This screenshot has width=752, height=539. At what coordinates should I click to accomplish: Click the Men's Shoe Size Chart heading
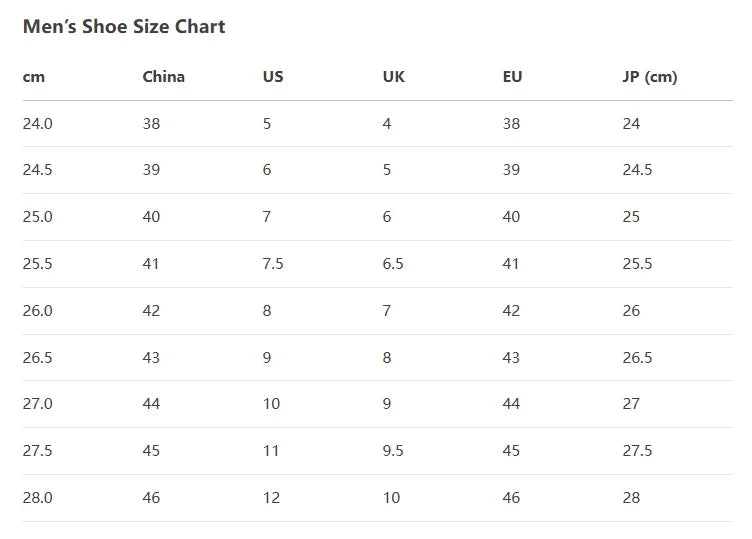point(124,26)
